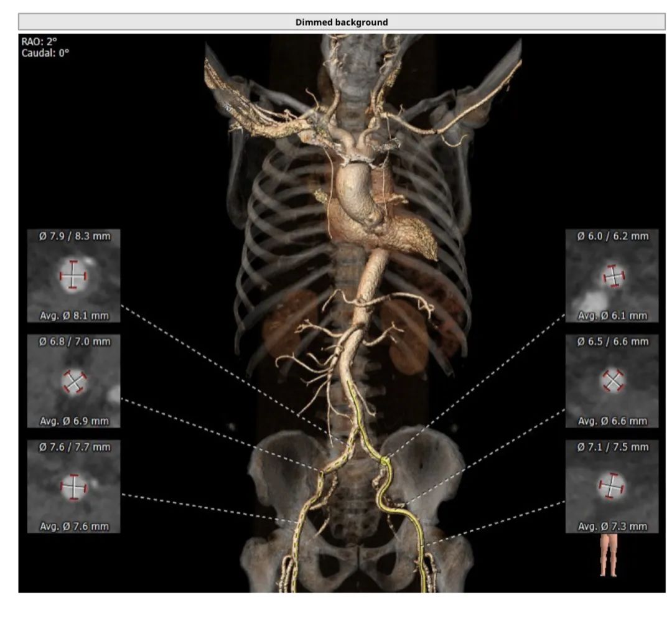Click the Dimmed background title bar
This screenshot has height=631, width=672.
pos(342,22)
